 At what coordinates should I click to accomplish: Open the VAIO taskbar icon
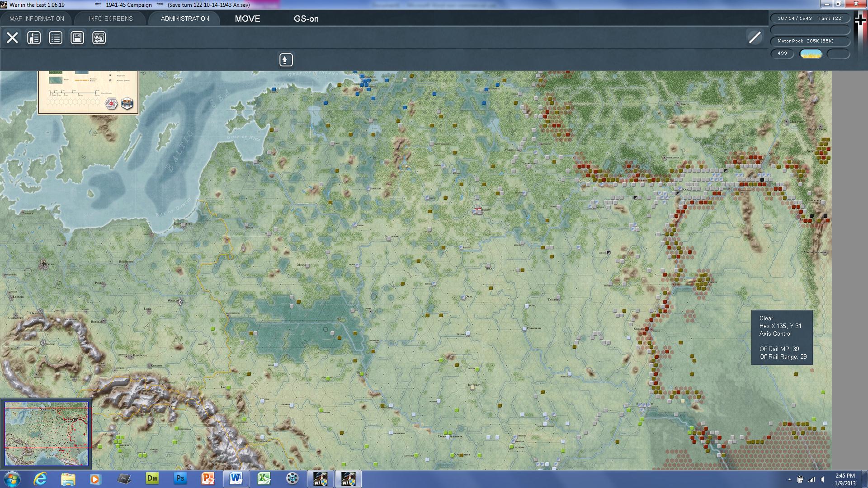coord(124,479)
